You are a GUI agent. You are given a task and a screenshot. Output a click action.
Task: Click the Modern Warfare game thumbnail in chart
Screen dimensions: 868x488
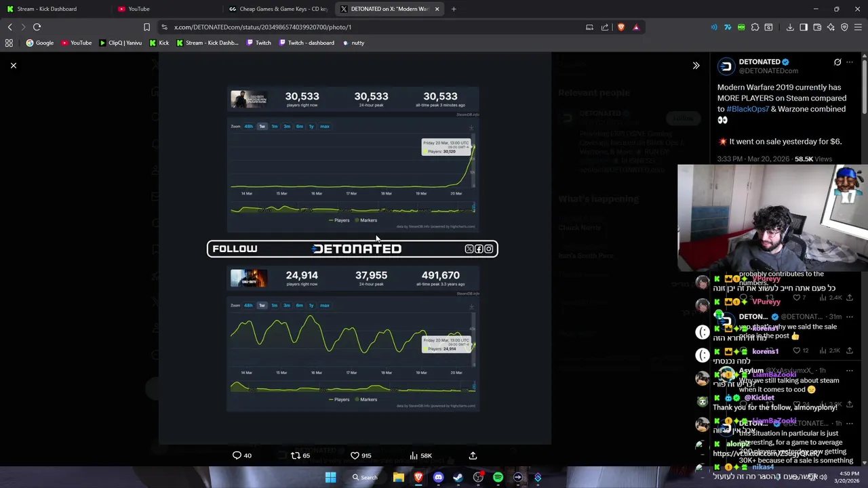[249, 99]
